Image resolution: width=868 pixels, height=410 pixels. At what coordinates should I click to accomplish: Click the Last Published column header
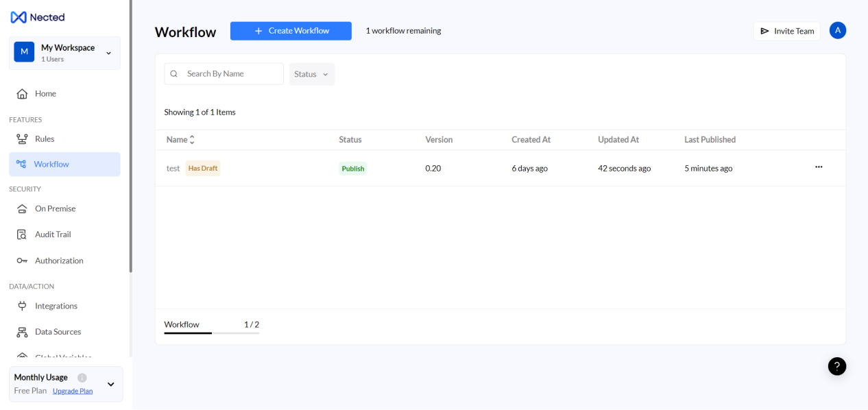coord(710,140)
